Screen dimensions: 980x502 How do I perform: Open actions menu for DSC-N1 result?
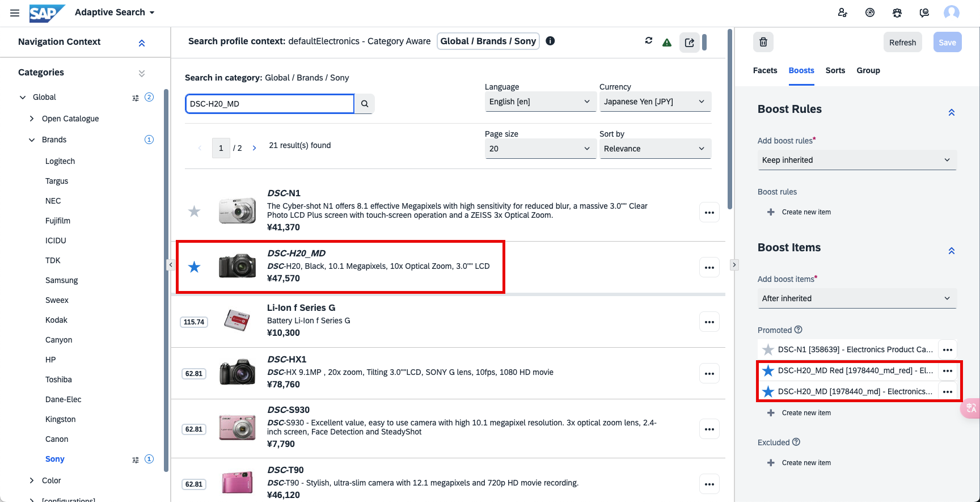pyautogui.click(x=709, y=213)
